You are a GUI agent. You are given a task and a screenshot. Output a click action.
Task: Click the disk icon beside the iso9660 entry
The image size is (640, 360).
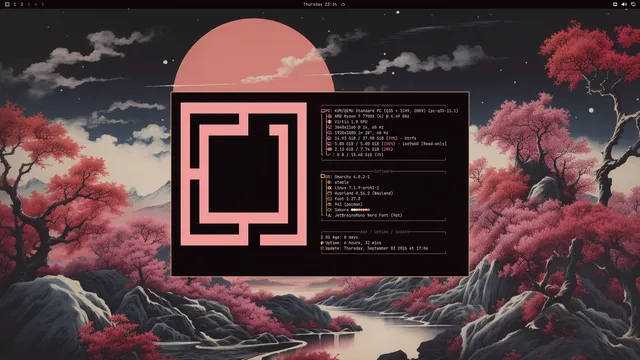click(329, 144)
